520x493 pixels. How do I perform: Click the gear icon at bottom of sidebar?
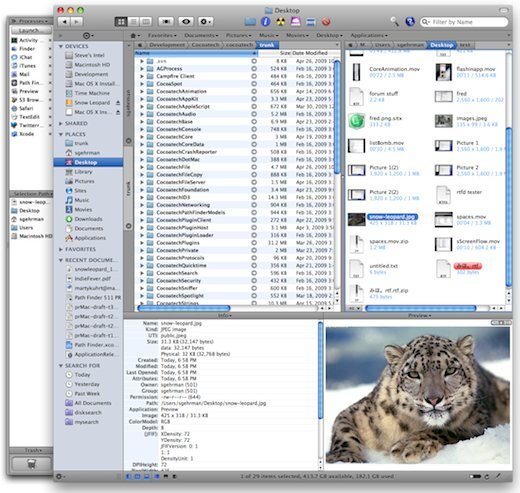(x=60, y=476)
